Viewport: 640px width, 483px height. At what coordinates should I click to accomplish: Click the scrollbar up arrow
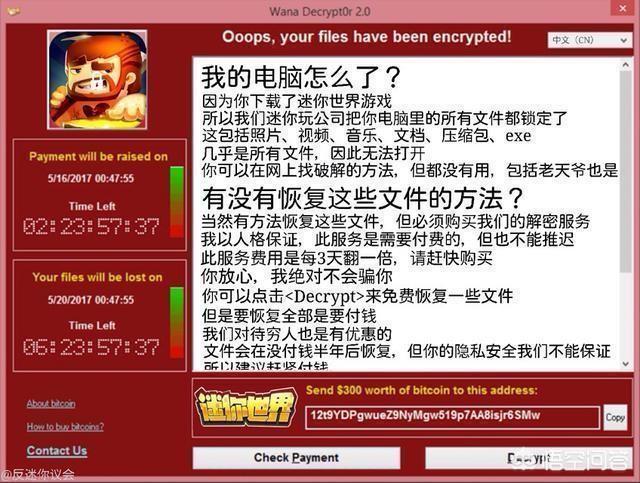[625, 65]
